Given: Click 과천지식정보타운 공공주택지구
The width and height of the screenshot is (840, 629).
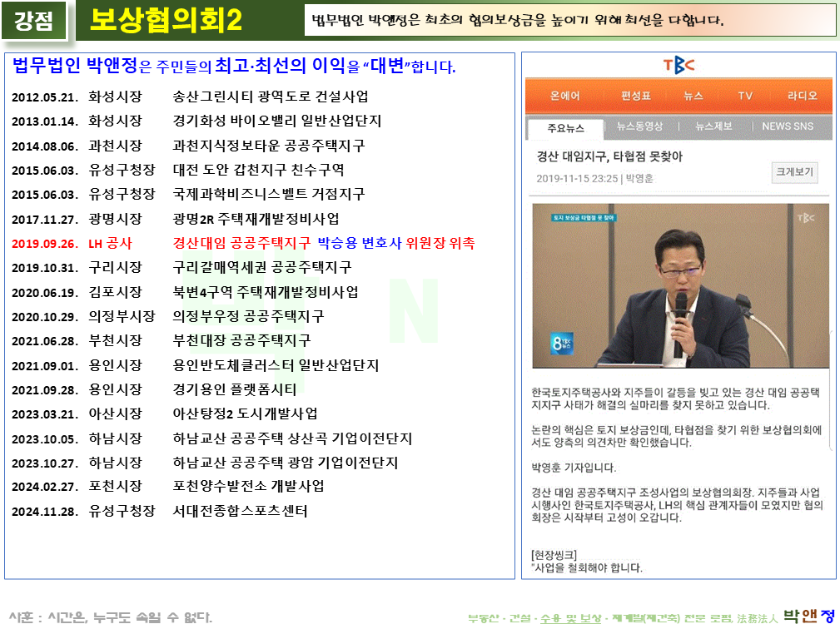Looking at the screenshot, I should [269, 146].
